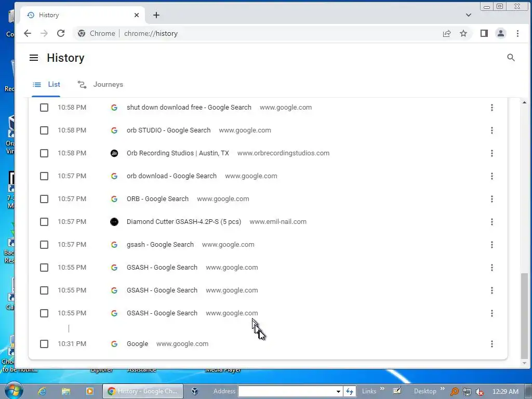Open Chrome's three-dot menu

[517, 33]
